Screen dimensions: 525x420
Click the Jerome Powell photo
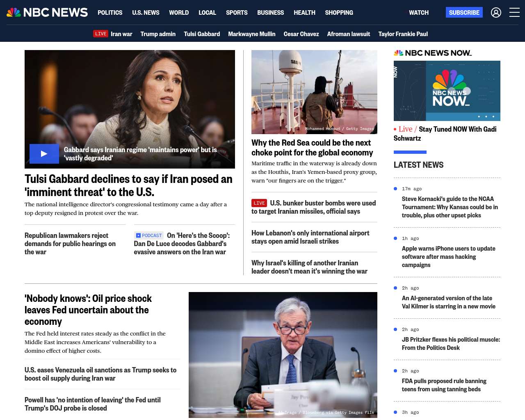coord(283,355)
